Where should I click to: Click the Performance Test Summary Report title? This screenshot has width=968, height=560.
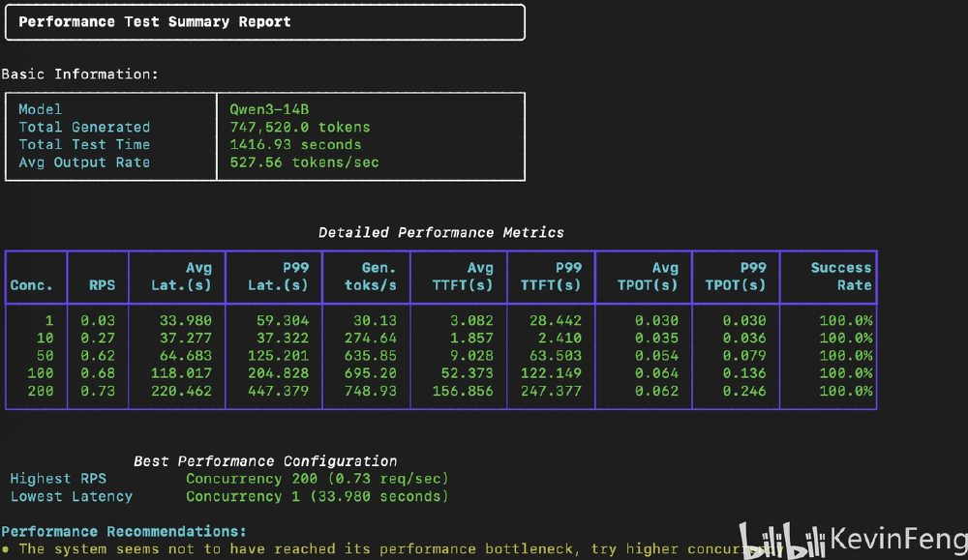pyautogui.click(x=155, y=21)
